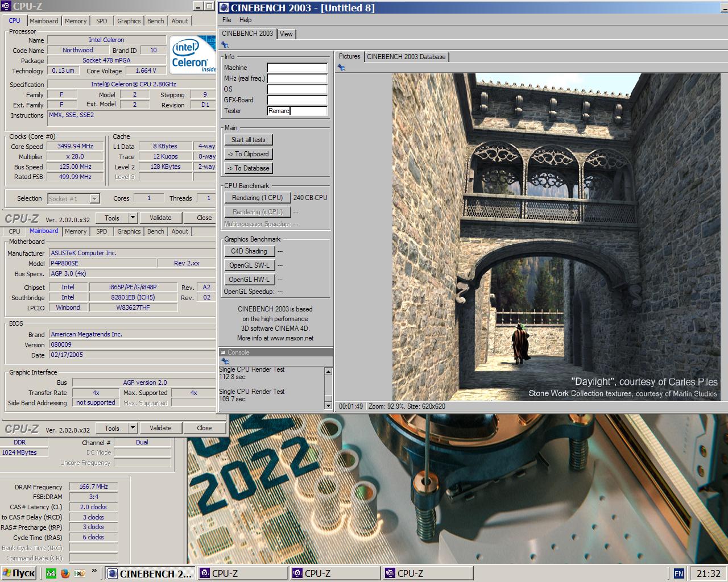The height and width of the screenshot is (582, 728).
Task: Open Bench tab in Processor CPU-Z window
Action: pyautogui.click(x=155, y=21)
